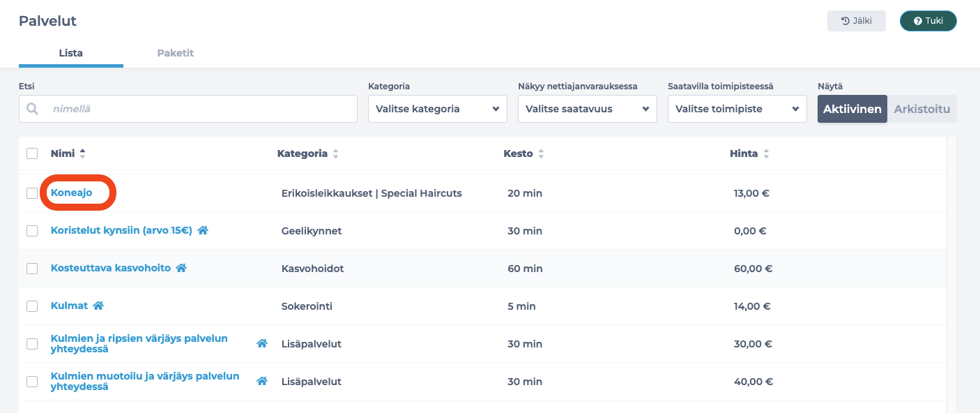Switch to the Paketit tab
The height and width of the screenshot is (413, 980).
click(176, 53)
